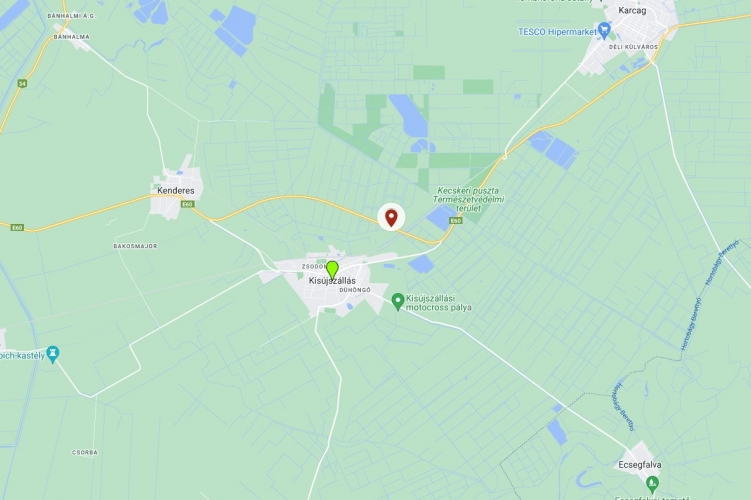Select the Bánhalma village label

(x=71, y=37)
